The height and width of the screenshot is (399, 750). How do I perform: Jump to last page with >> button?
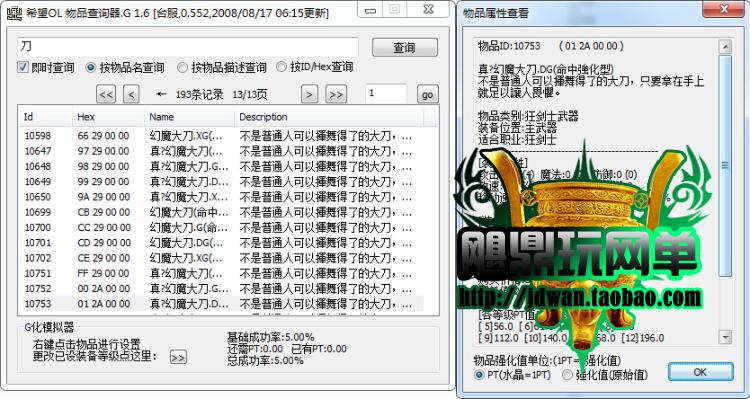[336, 94]
